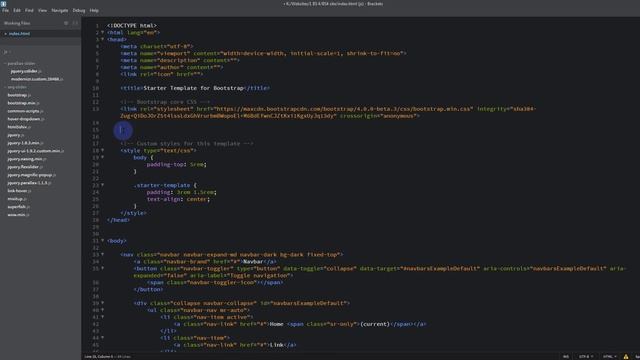Open HTML language mode dropdown in status bar
Image resolution: width=640 pixels, height=360 pixels.
609,357
